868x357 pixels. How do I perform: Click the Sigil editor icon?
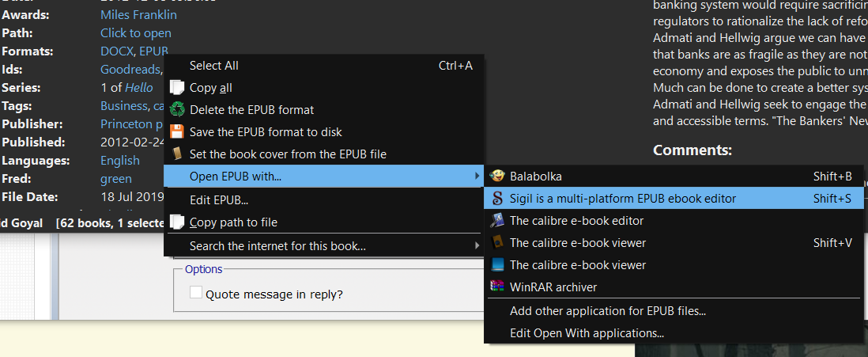click(497, 199)
